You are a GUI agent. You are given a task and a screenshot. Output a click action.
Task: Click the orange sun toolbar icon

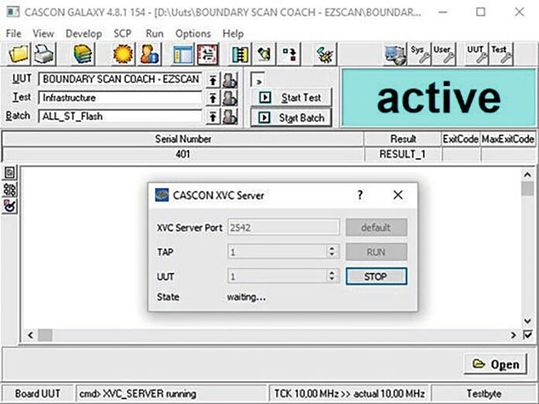(x=123, y=54)
